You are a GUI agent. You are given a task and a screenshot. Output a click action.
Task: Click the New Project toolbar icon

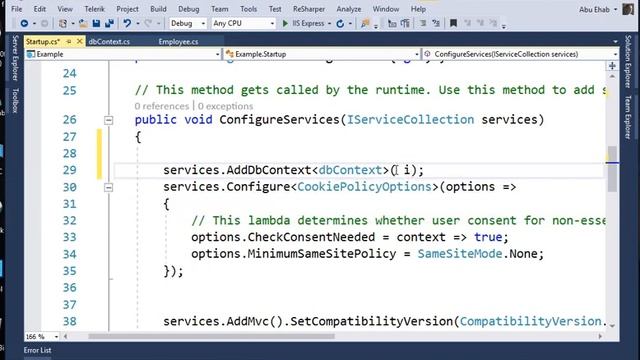tap(63, 24)
